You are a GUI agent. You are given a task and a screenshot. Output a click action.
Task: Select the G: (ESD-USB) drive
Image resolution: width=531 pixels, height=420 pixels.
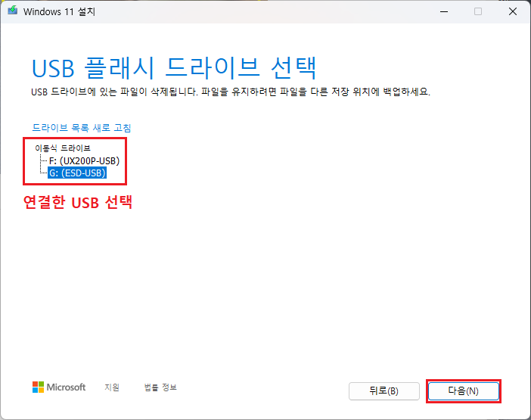coord(77,173)
